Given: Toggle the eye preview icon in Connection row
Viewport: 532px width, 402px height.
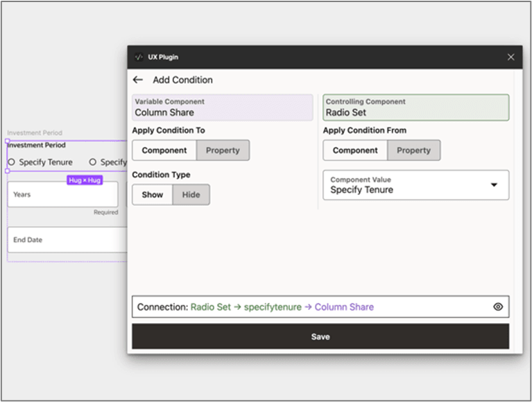Looking at the screenshot, I should [x=498, y=307].
